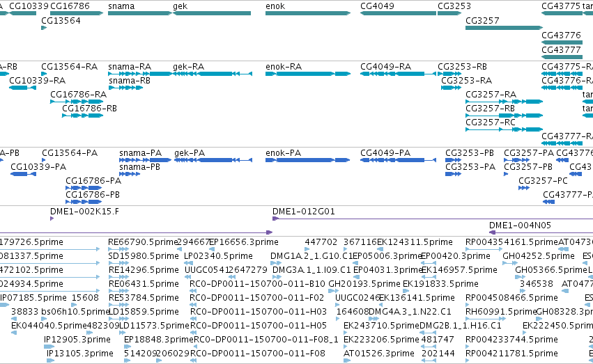This screenshot has width=593, height=364.
Task: Click RC0-DP0011-150700-011-H03 EST label
Action: (259, 312)
